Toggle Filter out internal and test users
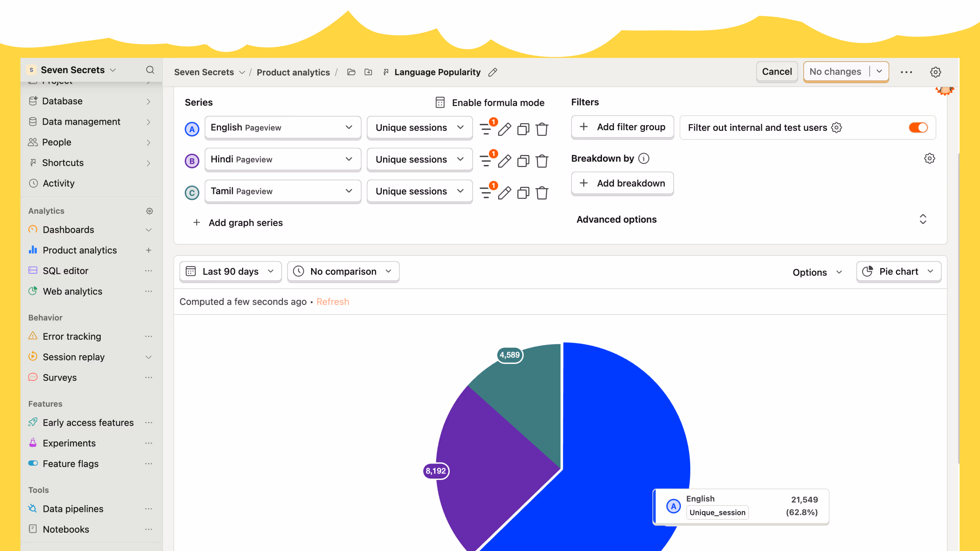 pyautogui.click(x=918, y=128)
